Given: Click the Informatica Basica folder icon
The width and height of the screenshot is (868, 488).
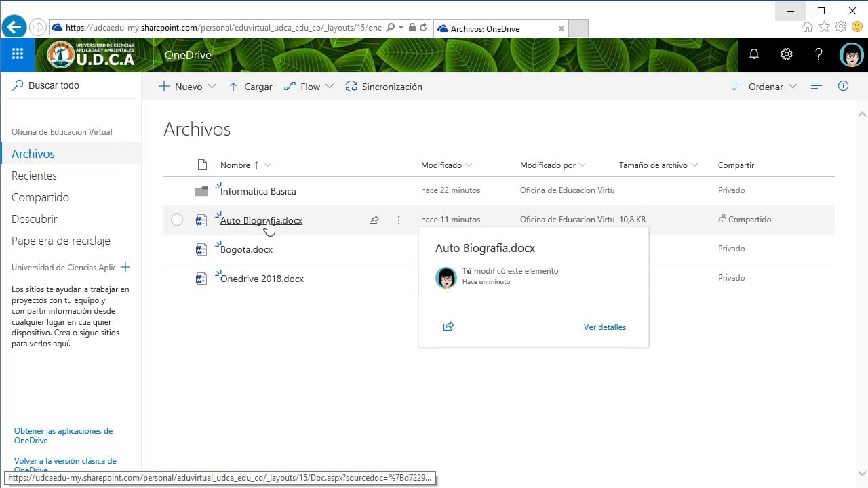Looking at the screenshot, I should click(x=201, y=191).
